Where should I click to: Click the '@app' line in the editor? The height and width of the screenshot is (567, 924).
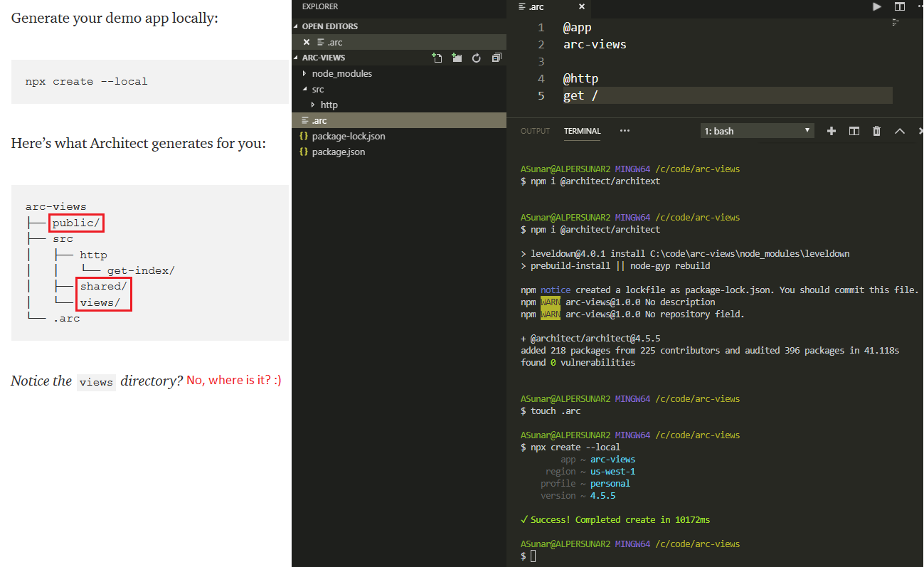pos(577,28)
